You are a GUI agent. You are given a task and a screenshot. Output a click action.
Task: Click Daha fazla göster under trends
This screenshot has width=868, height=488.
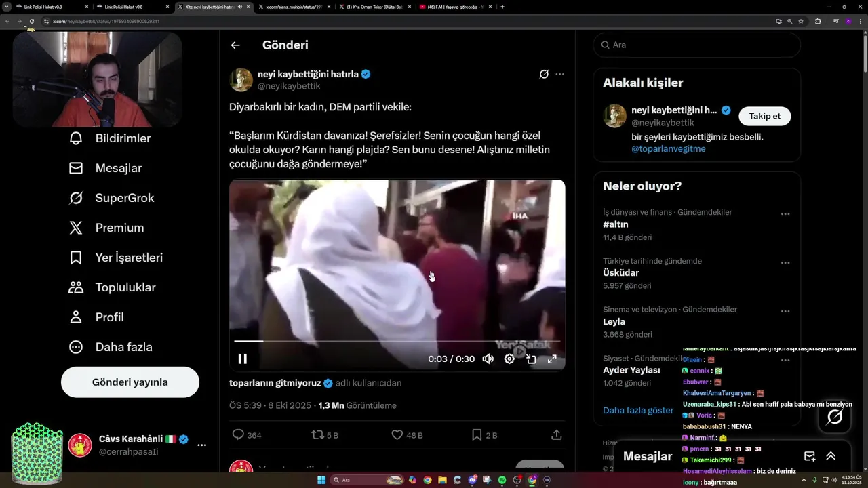tap(638, 410)
